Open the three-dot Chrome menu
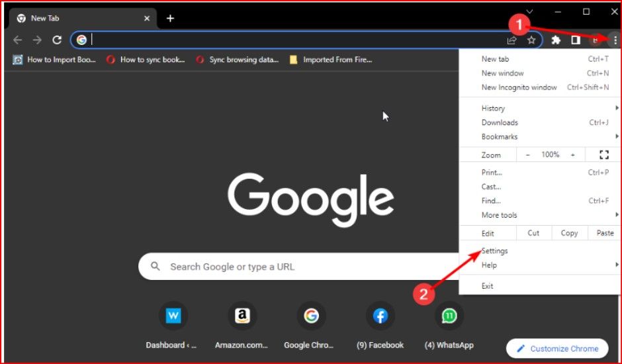The height and width of the screenshot is (364, 622). coord(615,40)
